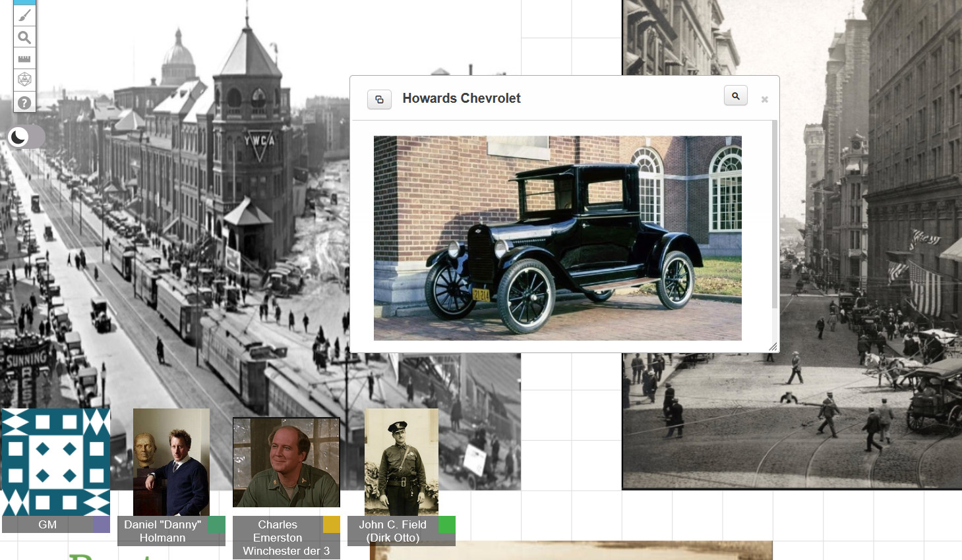
Task: Click Daniel Holmann's green color swatch
Action: 217,525
